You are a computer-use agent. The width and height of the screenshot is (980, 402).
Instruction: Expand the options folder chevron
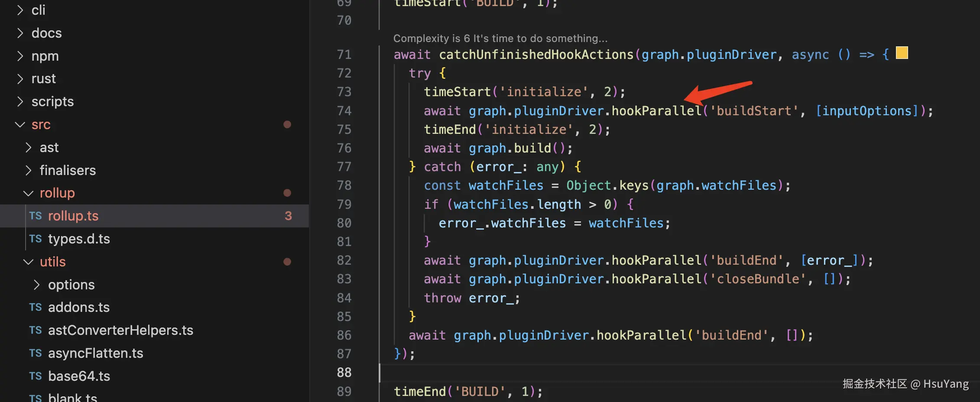(37, 285)
